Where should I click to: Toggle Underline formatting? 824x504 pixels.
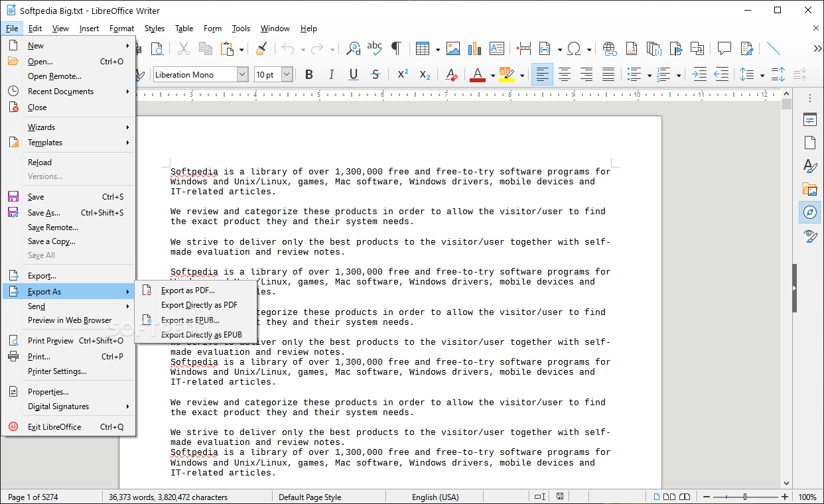(354, 75)
